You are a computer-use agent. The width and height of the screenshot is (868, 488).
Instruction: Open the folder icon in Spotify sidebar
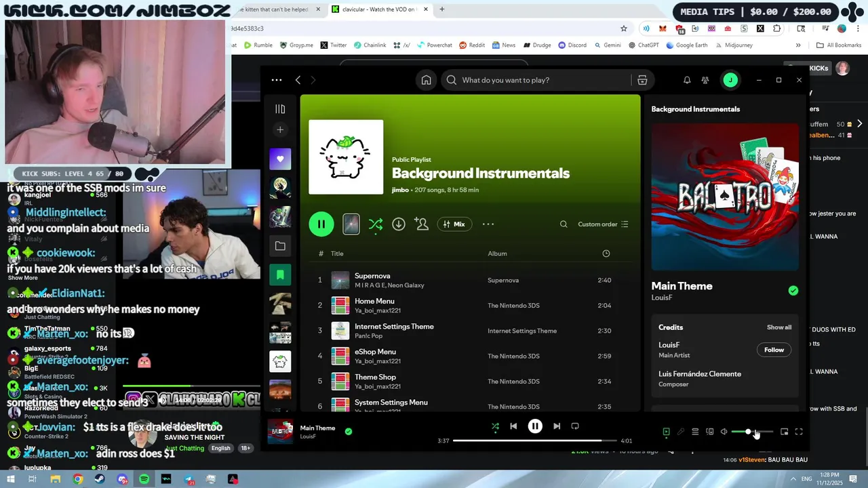click(280, 246)
